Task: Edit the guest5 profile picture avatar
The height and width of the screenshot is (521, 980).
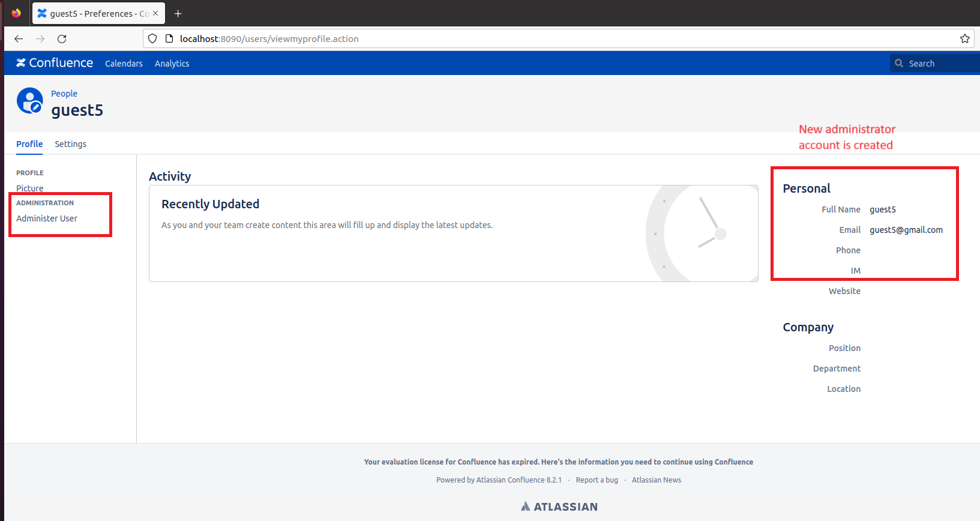Action: point(30,100)
